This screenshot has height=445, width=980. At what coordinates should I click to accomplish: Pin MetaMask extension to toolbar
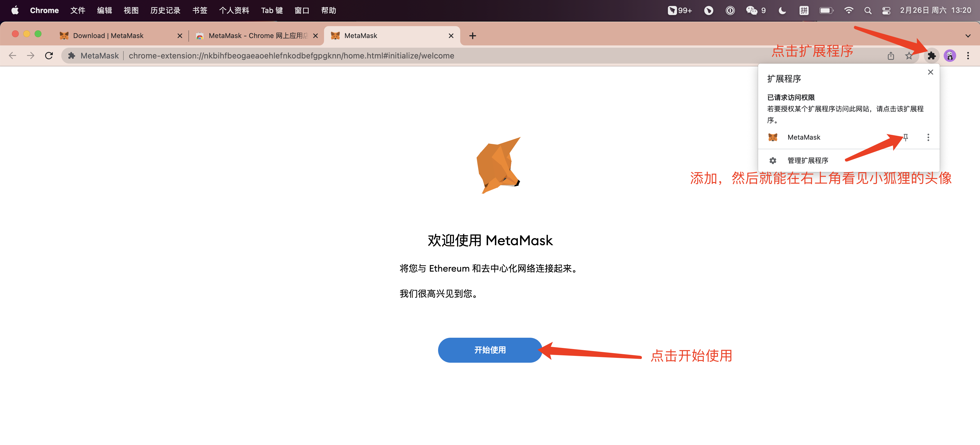[906, 137]
